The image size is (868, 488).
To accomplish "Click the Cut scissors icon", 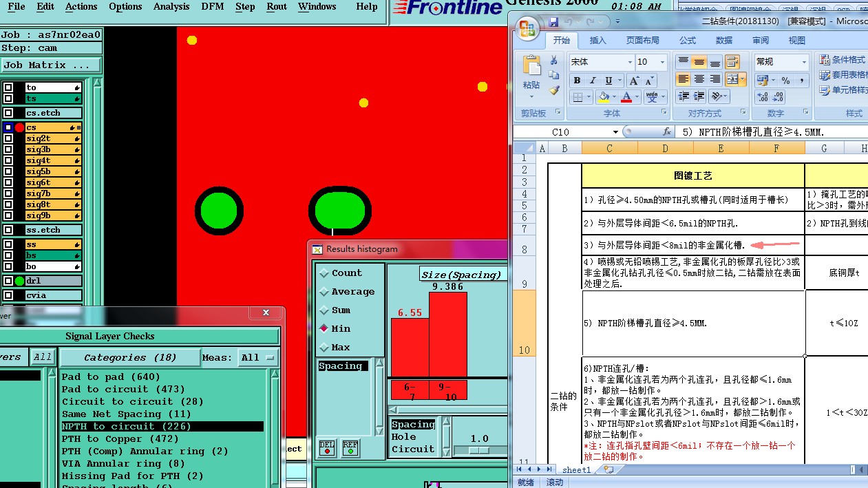I will (554, 61).
